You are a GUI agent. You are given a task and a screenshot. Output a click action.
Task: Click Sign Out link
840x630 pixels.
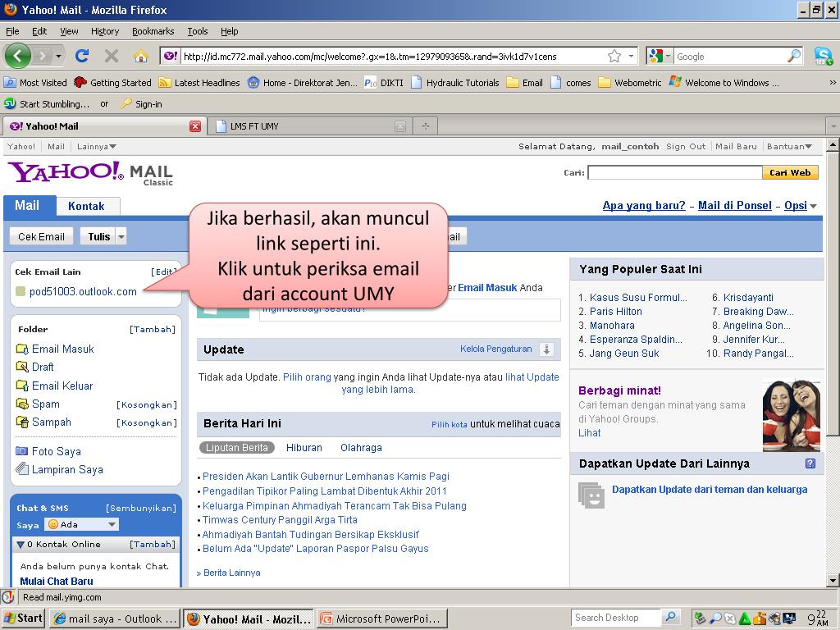click(686, 146)
